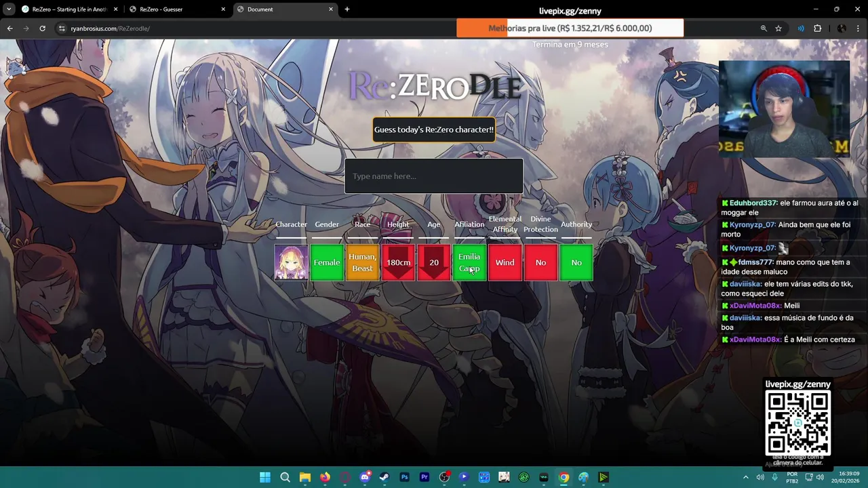The height and width of the screenshot is (488, 868).
Task: Click the Character column header
Action: [x=291, y=224]
